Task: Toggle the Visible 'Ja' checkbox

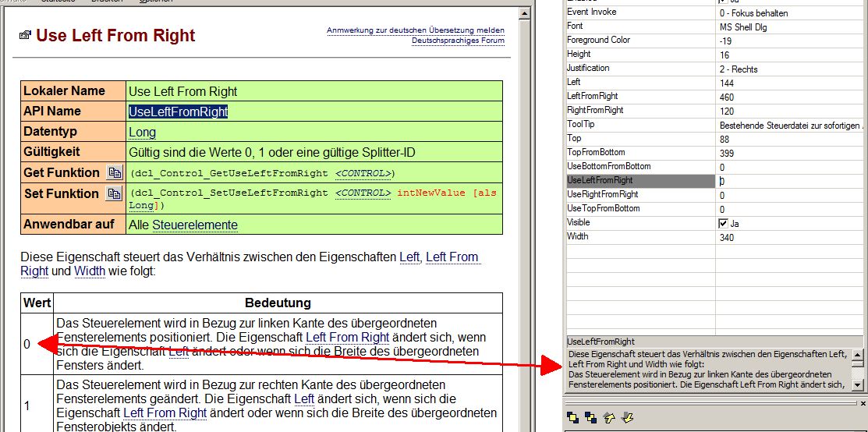Action: pyautogui.click(x=723, y=224)
